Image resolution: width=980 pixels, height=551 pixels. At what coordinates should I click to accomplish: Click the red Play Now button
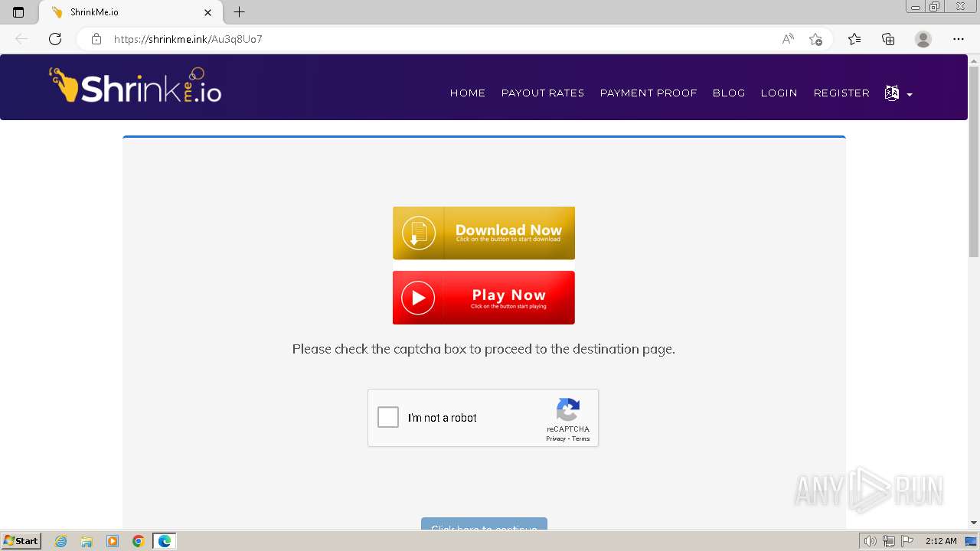tap(484, 298)
